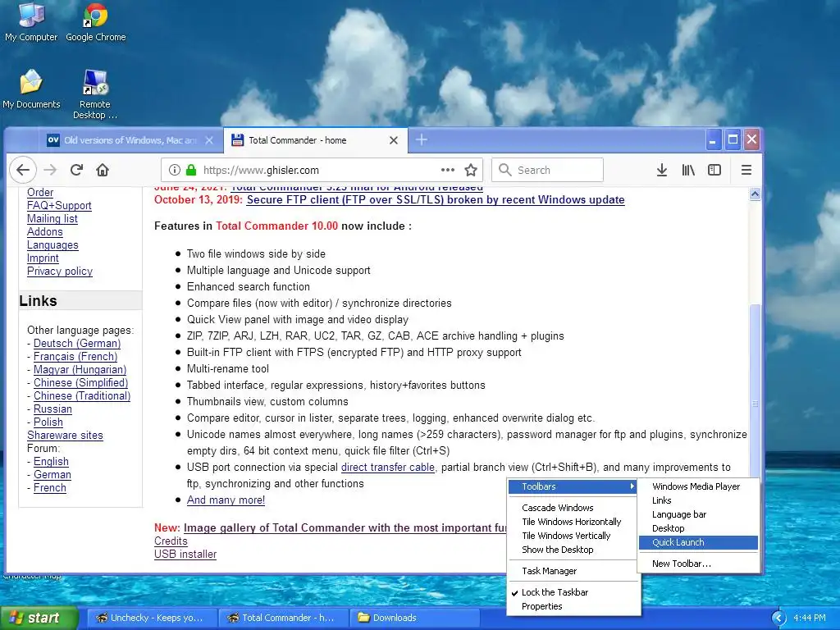
Task: Open the Privacy policy link
Action: 59,271
